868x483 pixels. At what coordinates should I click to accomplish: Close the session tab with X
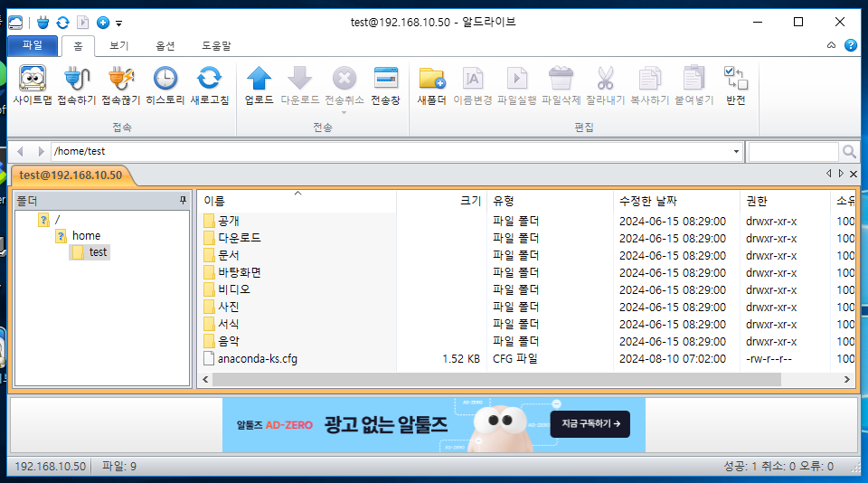point(854,174)
